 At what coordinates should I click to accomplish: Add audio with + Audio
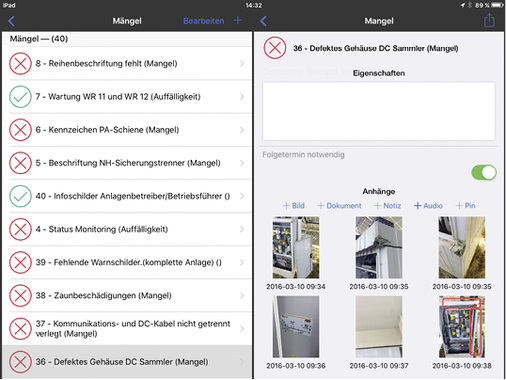[428, 206]
